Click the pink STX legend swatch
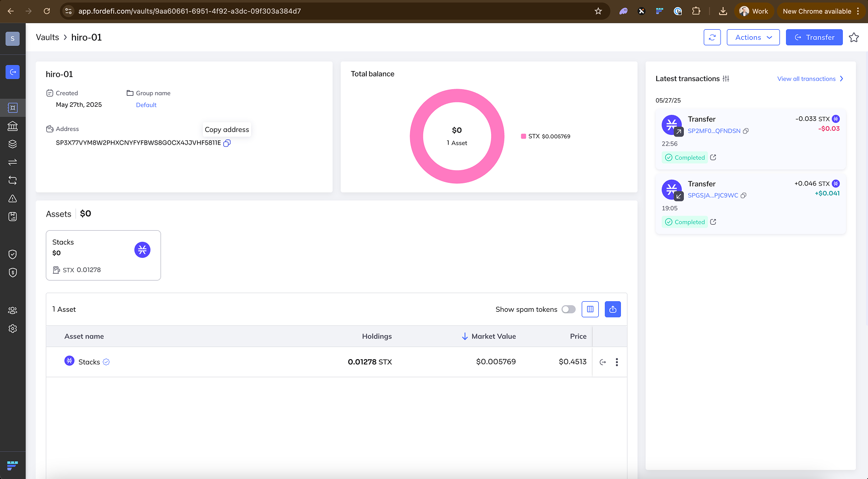This screenshot has width=868, height=479. pyautogui.click(x=523, y=136)
